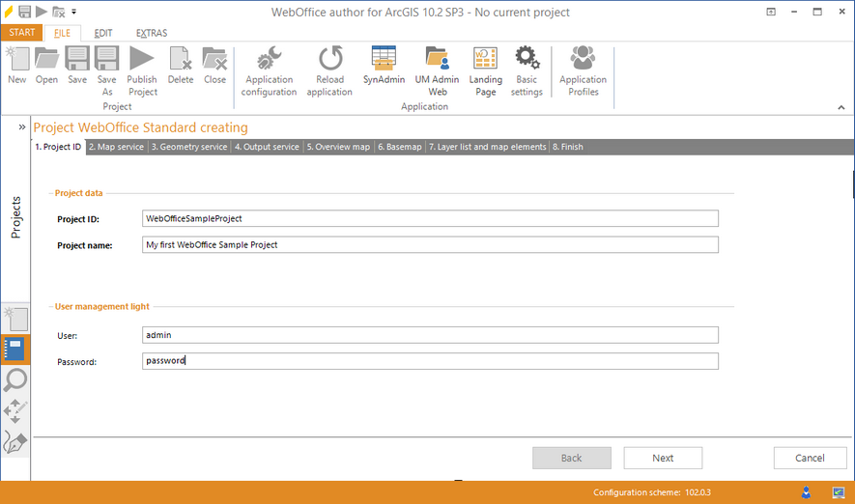Click the New project icon in ribbon
The height and width of the screenshot is (504, 855).
click(x=16, y=66)
